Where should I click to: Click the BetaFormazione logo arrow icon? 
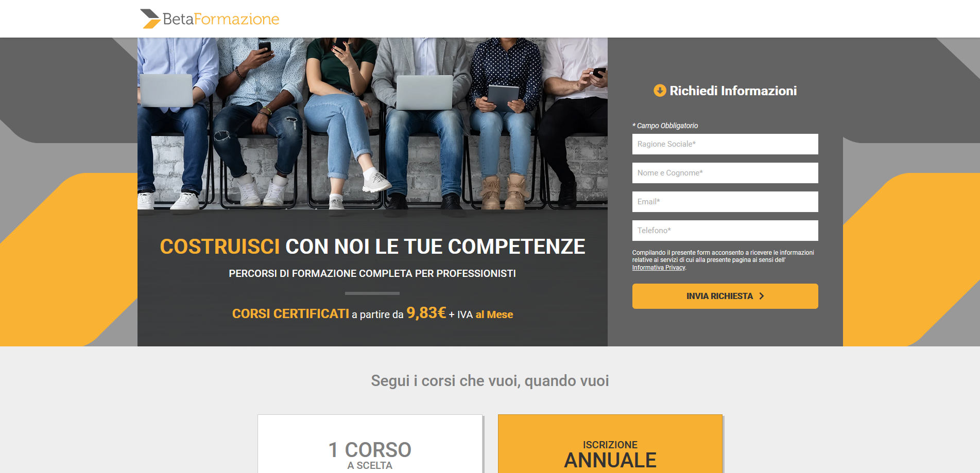pos(150,19)
